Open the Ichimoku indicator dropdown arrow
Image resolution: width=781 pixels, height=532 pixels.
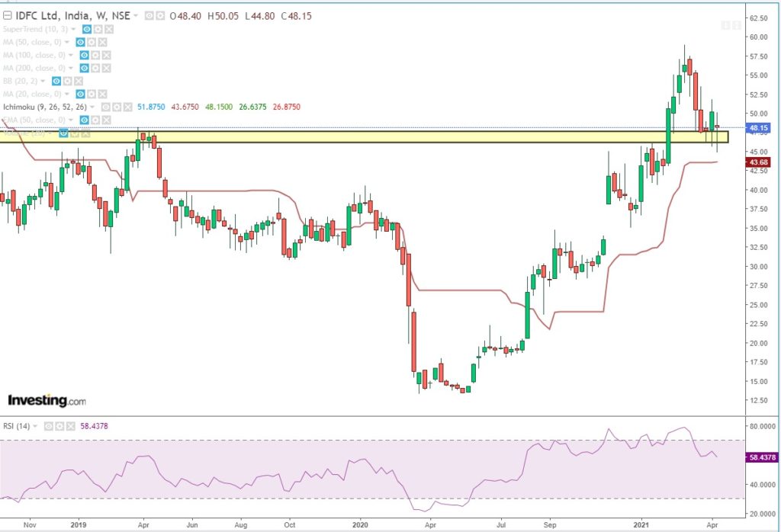(x=92, y=107)
